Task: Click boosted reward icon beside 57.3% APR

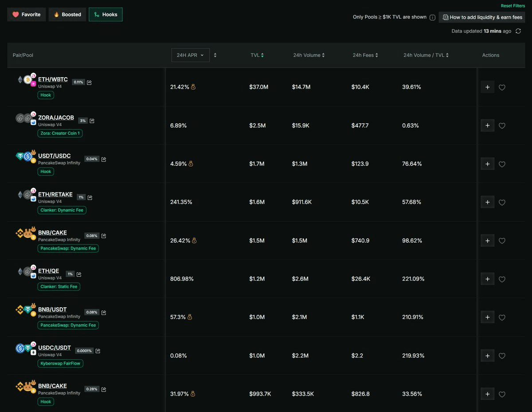Action: click(190, 317)
